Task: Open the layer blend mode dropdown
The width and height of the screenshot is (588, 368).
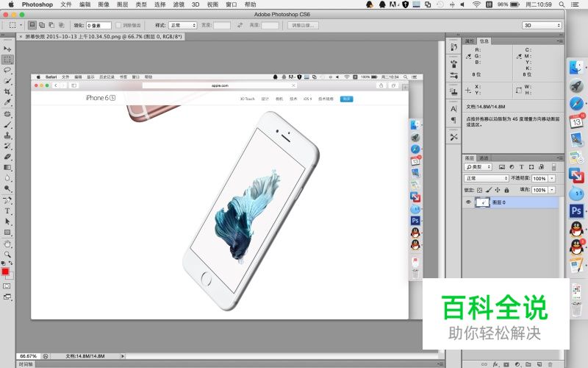Action: (x=487, y=178)
